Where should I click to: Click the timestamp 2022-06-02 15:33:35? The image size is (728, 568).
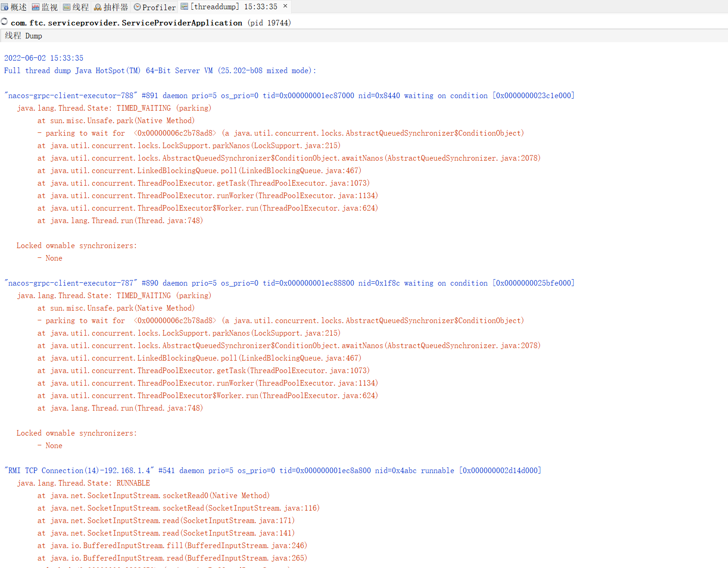44,58
